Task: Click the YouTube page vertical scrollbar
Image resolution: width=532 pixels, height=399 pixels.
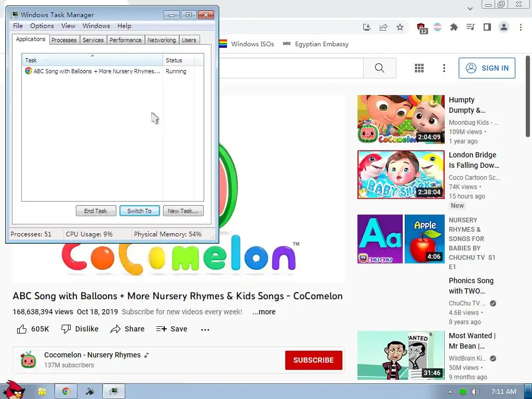Action: click(x=528, y=97)
